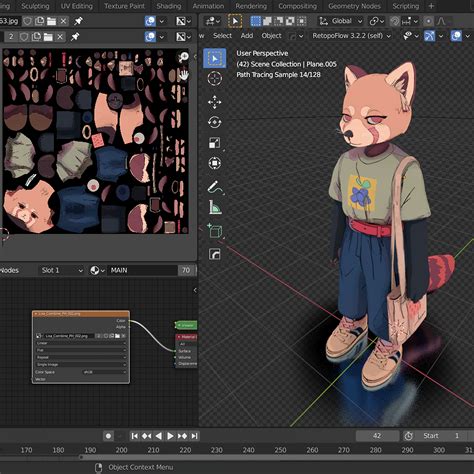Set selection mode to Invert
This screenshot has height=474, width=474.
coord(290,21)
